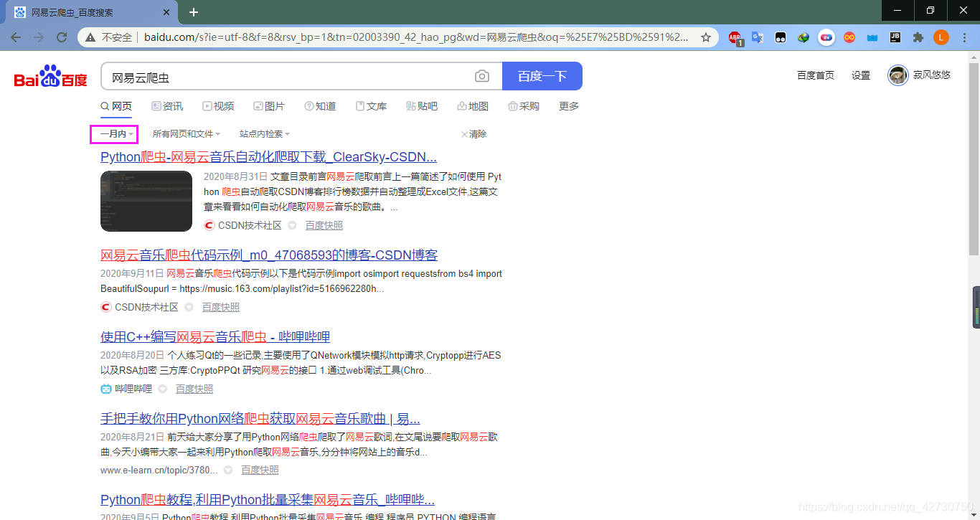This screenshot has width=980, height=520.
Task: Open camera image search in search box
Action: click(x=482, y=76)
